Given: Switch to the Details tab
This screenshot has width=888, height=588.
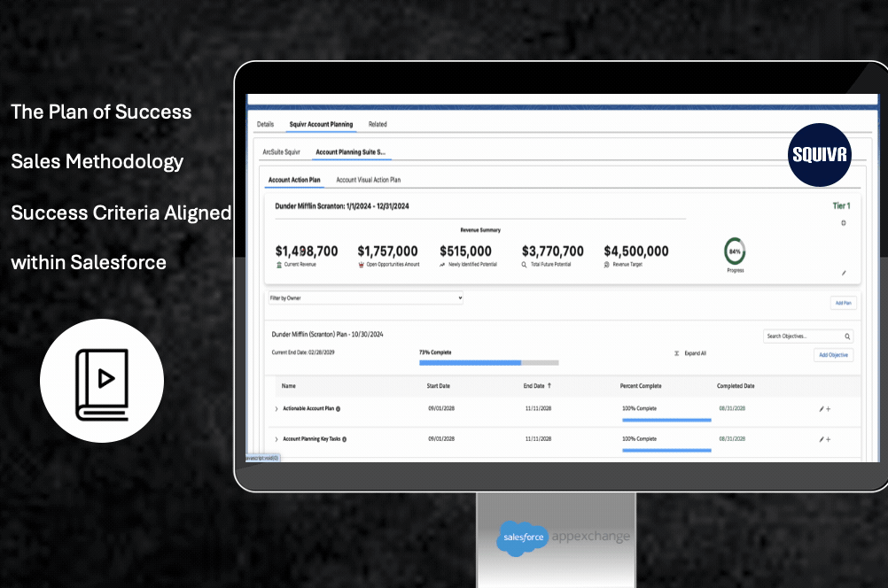Looking at the screenshot, I should (x=265, y=124).
